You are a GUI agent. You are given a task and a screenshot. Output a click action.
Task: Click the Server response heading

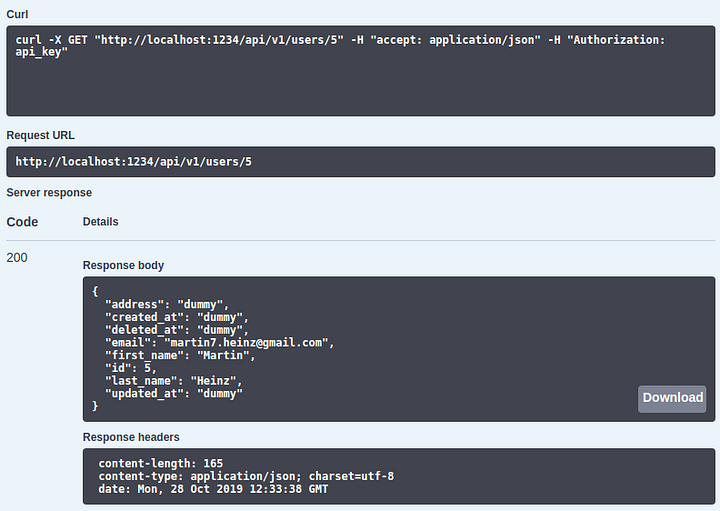click(x=49, y=192)
